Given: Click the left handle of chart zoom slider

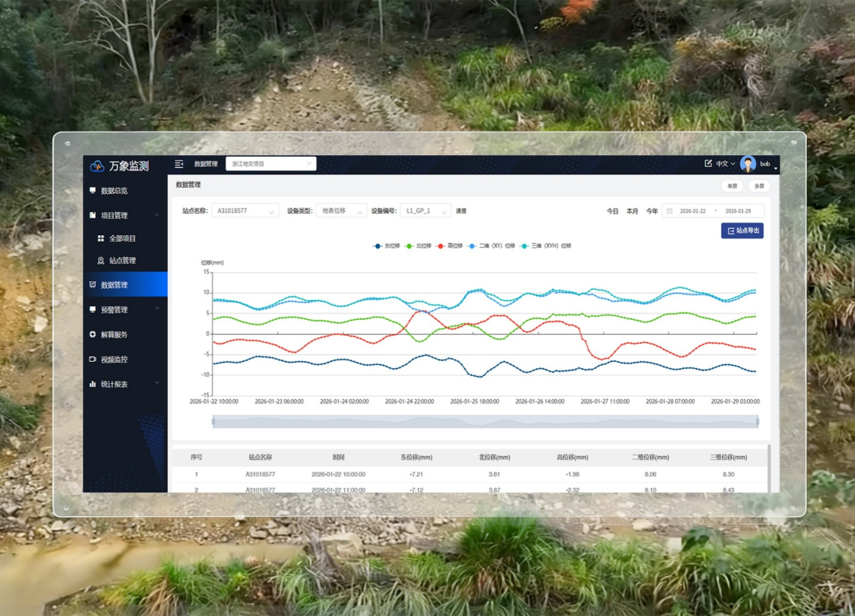Looking at the screenshot, I should 214,422.
